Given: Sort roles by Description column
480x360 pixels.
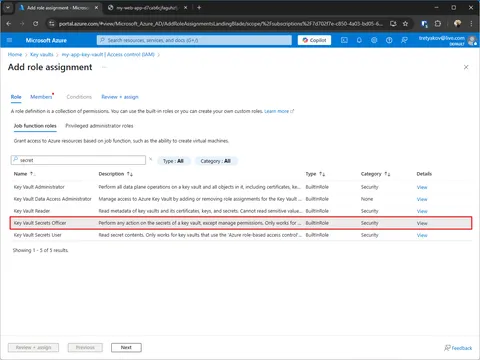Looking at the screenshot, I should click(x=115, y=174).
